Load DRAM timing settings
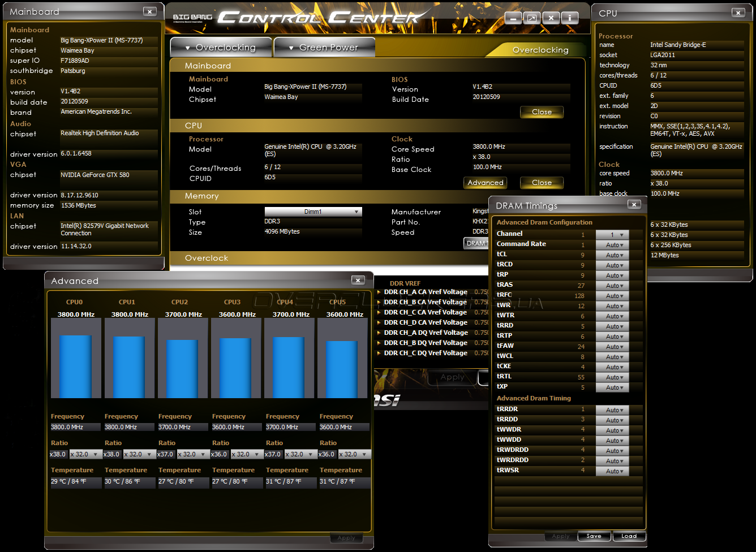The height and width of the screenshot is (552, 756). point(629,536)
